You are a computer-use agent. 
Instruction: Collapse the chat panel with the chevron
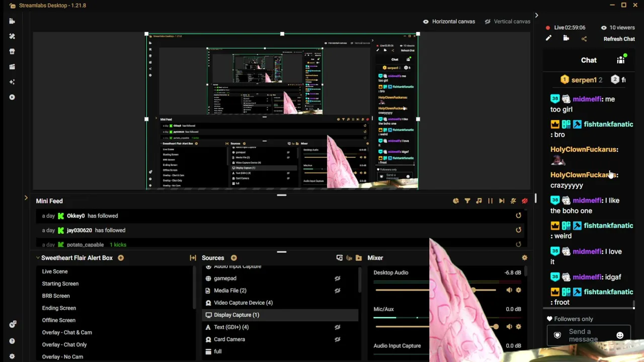click(536, 16)
